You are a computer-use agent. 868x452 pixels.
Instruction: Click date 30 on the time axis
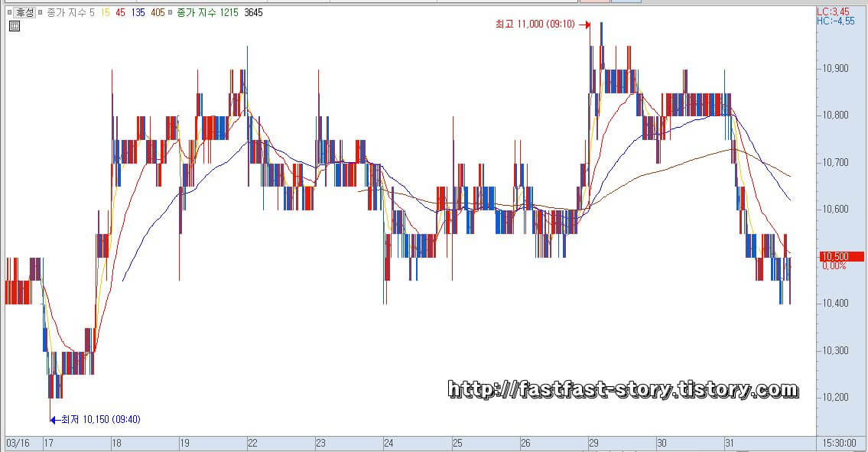662,443
